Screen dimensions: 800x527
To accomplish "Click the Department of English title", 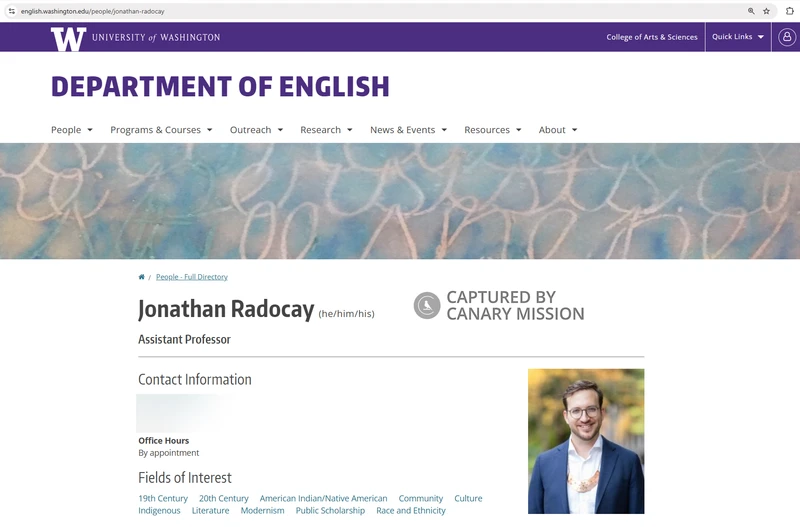I will pyautogui.click(x=220, y=86).
